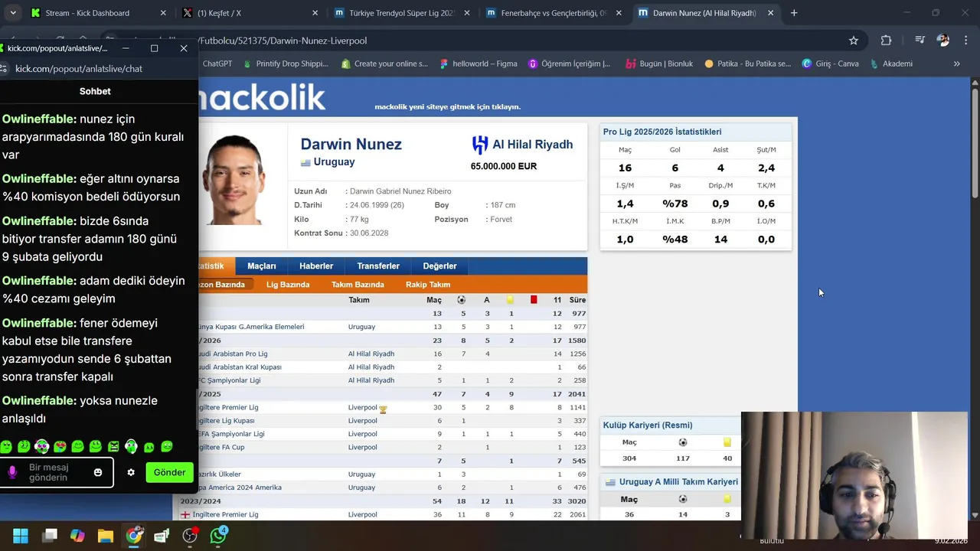Open the Maçları tab on player page
This screenshot has height=551, width=980.
pos(261,266)
